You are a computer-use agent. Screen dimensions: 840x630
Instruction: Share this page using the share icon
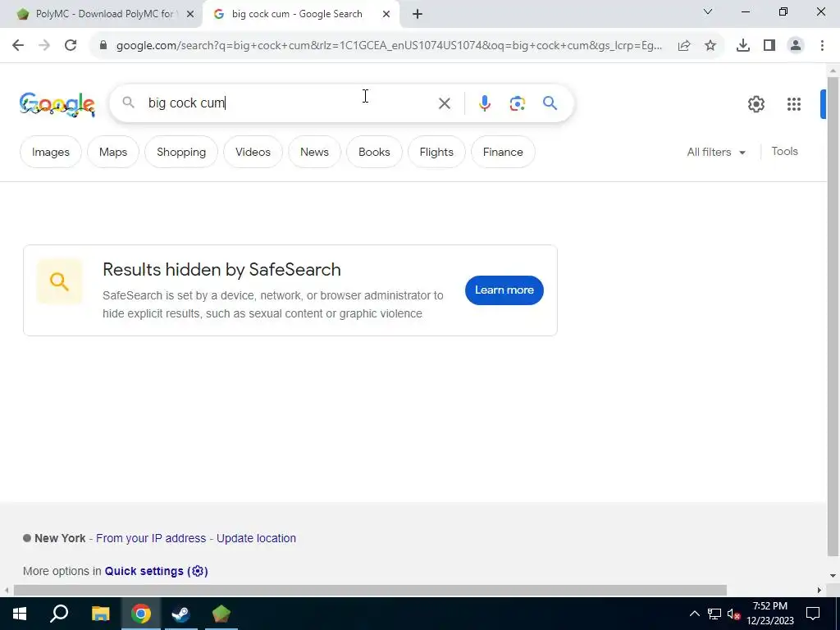(x=684, y=46)
